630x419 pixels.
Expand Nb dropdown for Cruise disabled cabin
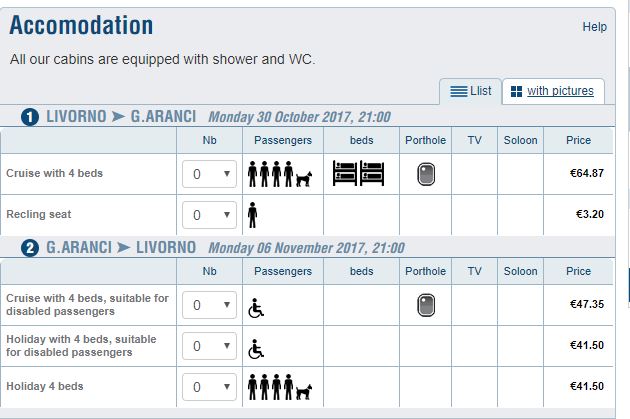click(209, 307)
